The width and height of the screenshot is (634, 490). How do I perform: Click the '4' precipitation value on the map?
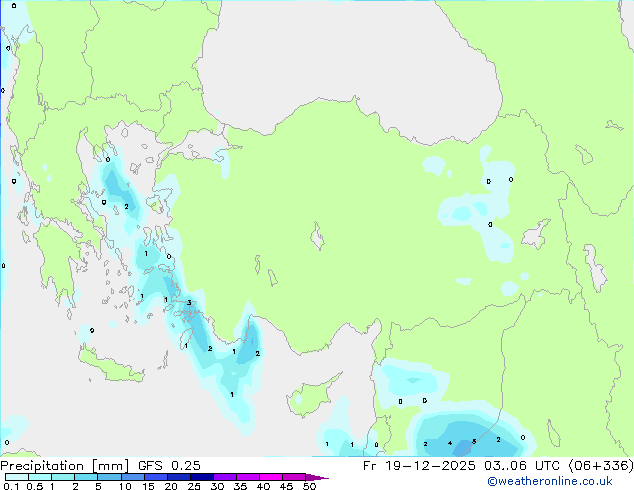click(x=450, y=444)
